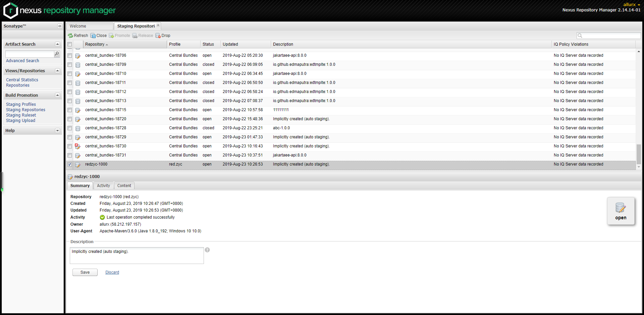Viewport: 644px width, 315px height.
Task: Collapse the Sonatype sidebar with arrow icon
Action: [60, 26]
